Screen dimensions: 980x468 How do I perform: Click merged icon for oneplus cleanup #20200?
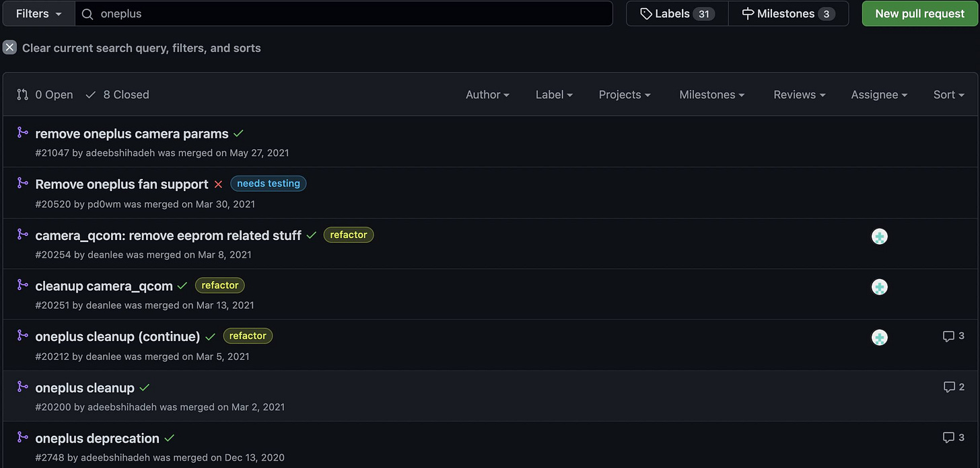pyautogui.click(x=22, y=387)
